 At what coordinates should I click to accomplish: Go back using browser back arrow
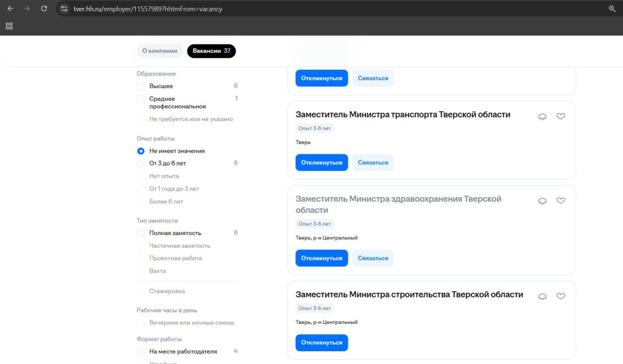[10, 9]
